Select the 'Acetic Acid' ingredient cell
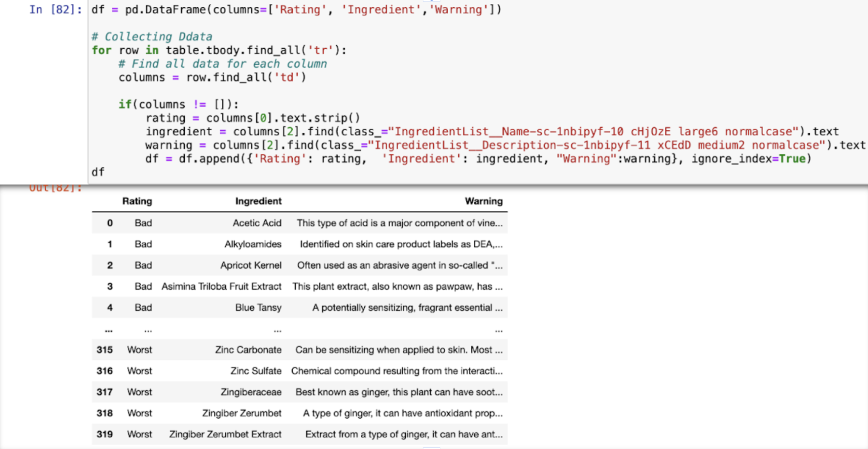This screenshot has width=868, height=449. click(x=257, y=223)
